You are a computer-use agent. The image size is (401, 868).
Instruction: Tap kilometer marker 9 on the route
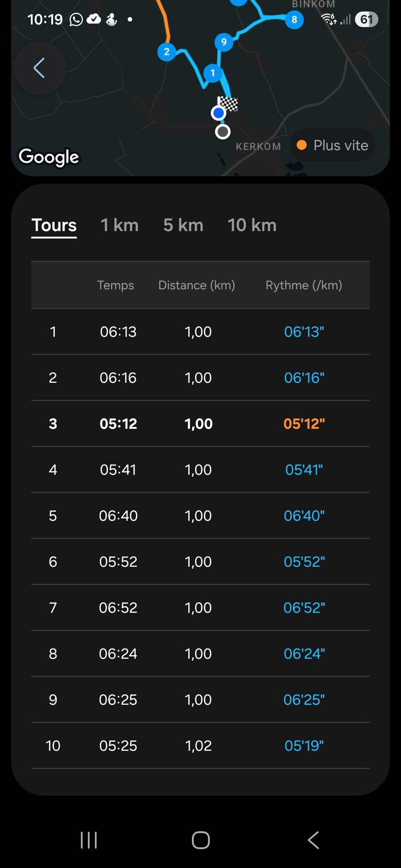pos(224,42)
